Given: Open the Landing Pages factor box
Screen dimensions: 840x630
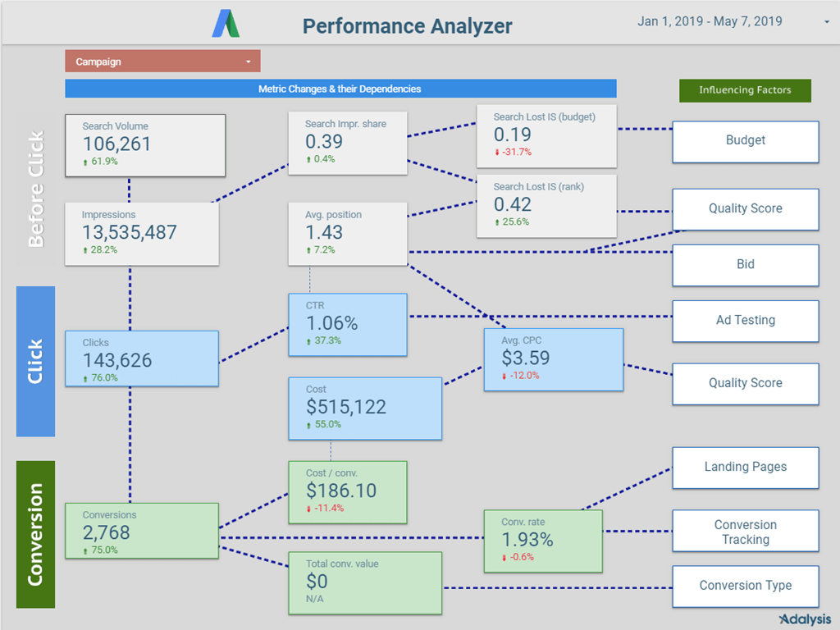Looking at the screenshot, I should (x=745, y=467).
